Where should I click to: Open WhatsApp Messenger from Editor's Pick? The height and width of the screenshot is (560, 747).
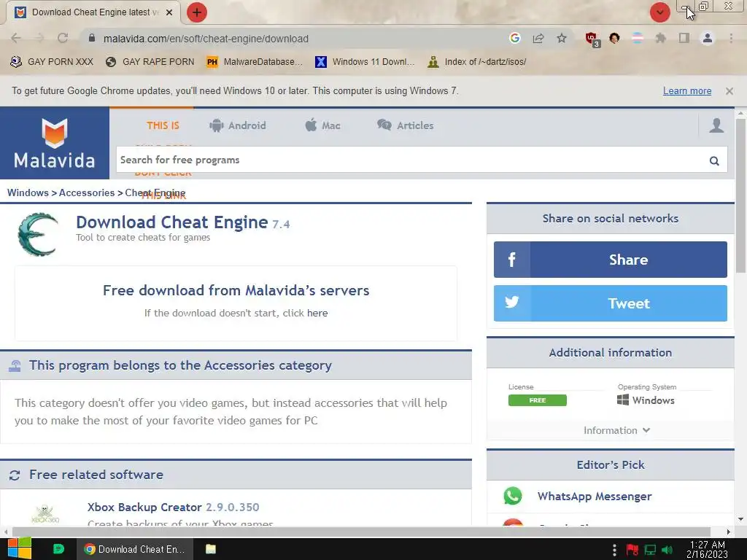(x=595, y=496)
